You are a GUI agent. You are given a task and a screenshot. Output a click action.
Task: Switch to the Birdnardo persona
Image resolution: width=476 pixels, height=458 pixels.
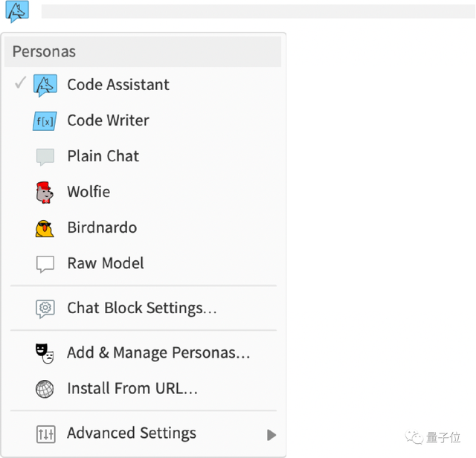[102, 228]
